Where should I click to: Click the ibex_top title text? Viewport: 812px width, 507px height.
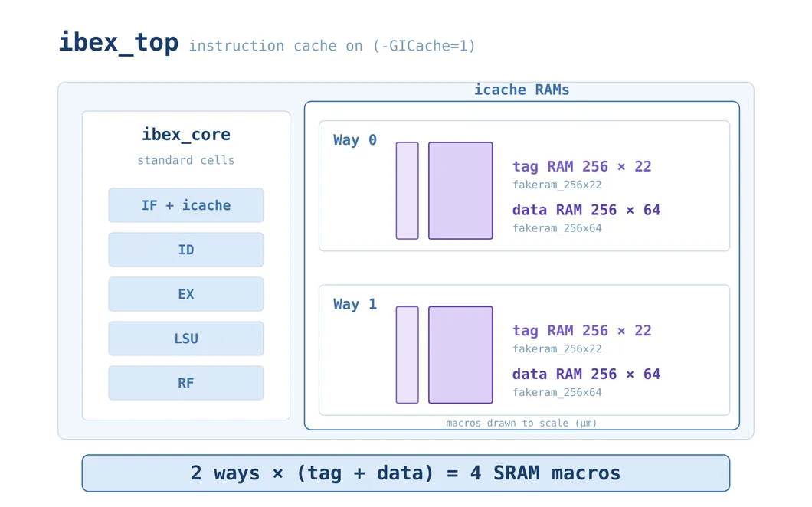[119, 43]
